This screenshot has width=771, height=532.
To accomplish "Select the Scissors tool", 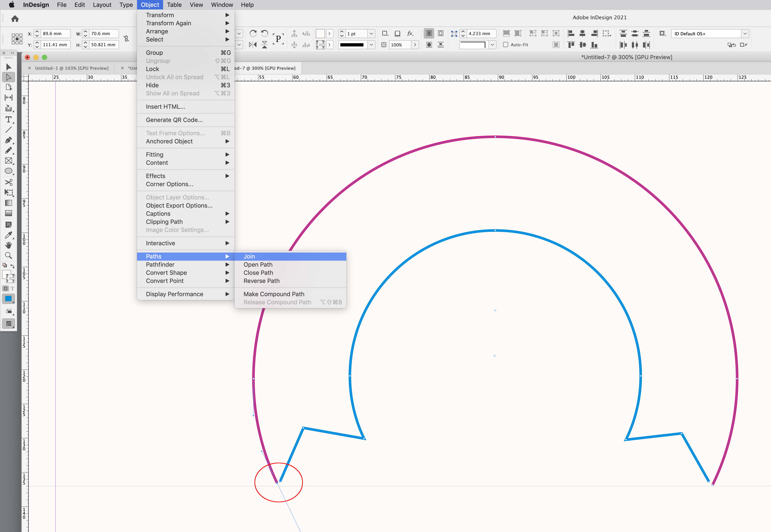I will point(8,182).
